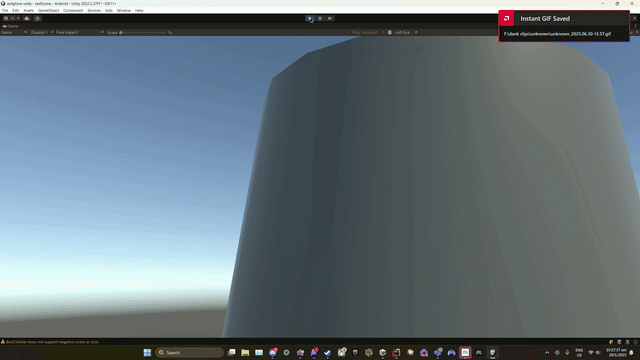
Task: Click the cloud services icon
Action: 27,18
